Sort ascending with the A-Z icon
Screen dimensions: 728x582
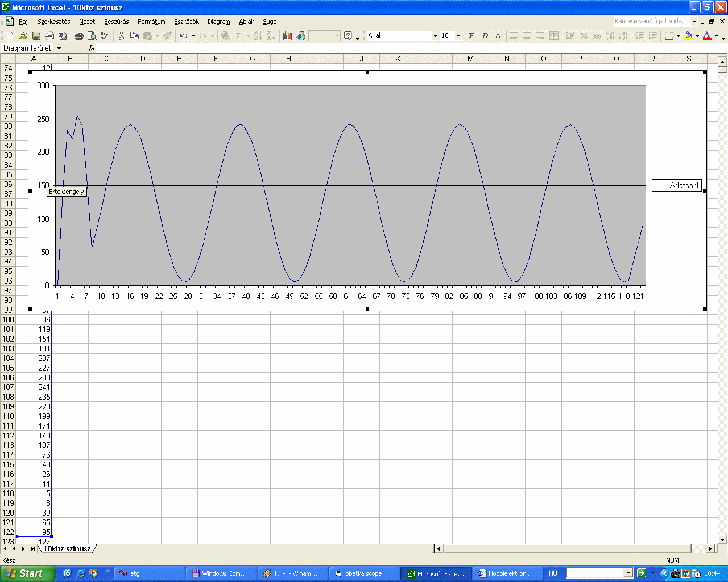point(258,36)
